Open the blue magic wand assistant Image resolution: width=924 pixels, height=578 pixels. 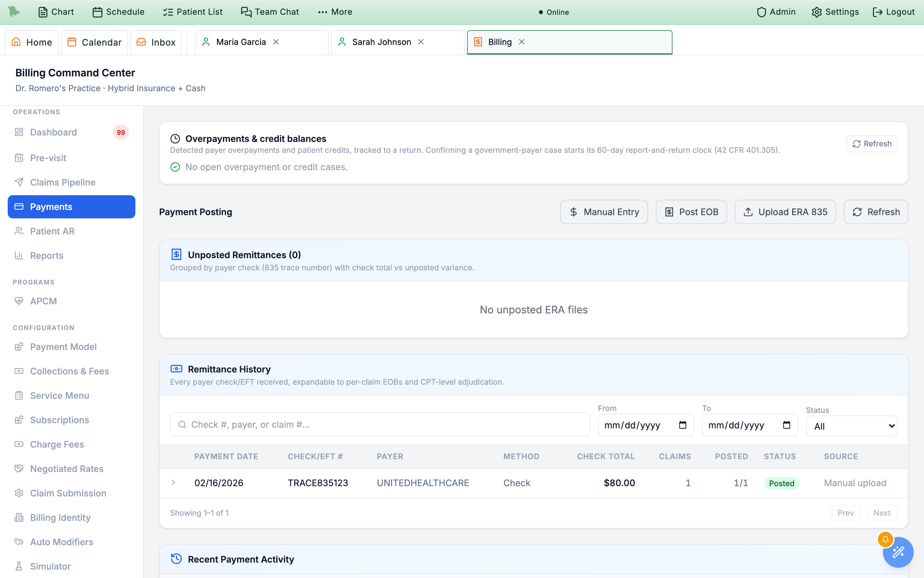pos(898,552)
